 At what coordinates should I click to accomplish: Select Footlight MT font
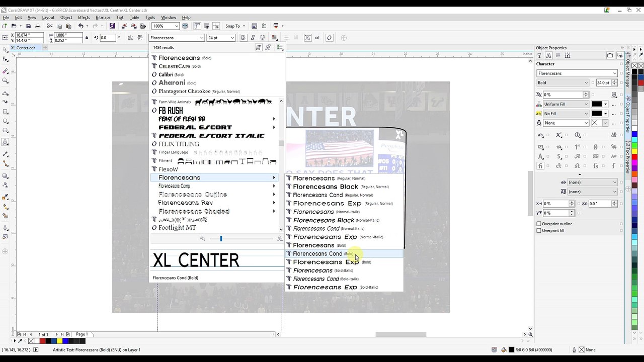(x=177, y=228)
